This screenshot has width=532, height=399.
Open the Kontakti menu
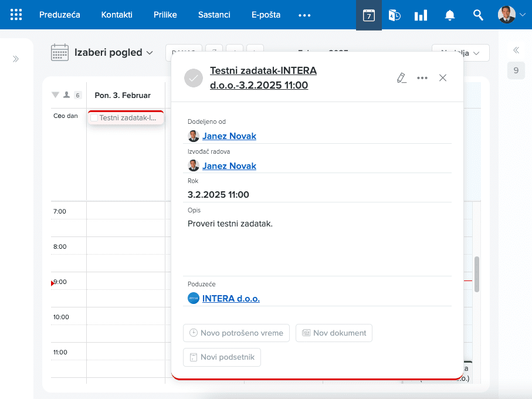(117, 15)
